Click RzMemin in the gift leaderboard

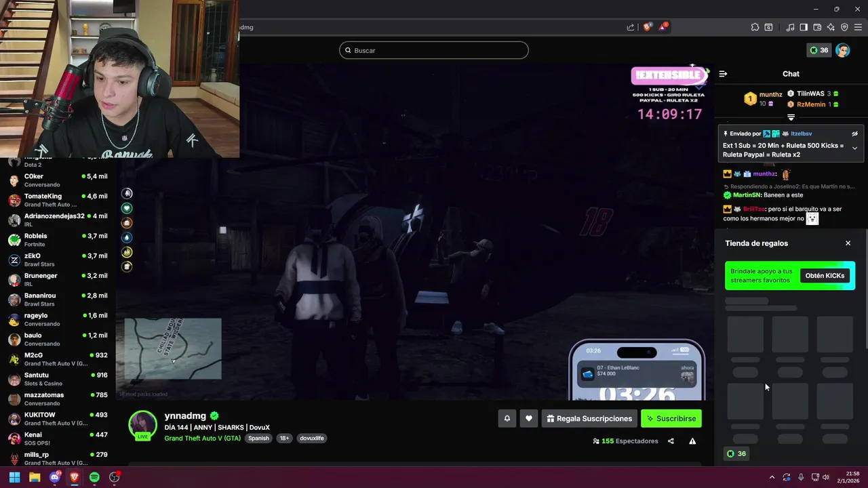click(811, 104)
